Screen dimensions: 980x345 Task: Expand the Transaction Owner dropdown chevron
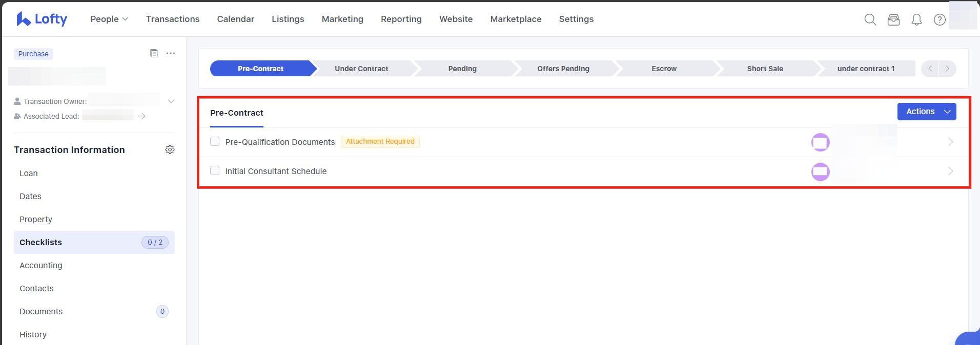pos(171,101)
